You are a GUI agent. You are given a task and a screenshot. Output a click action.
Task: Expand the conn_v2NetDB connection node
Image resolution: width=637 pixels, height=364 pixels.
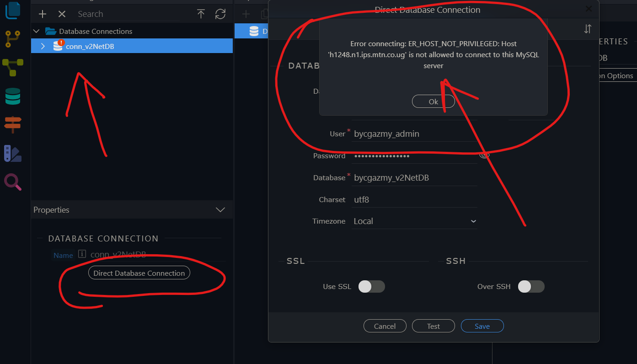pos(43,46)
